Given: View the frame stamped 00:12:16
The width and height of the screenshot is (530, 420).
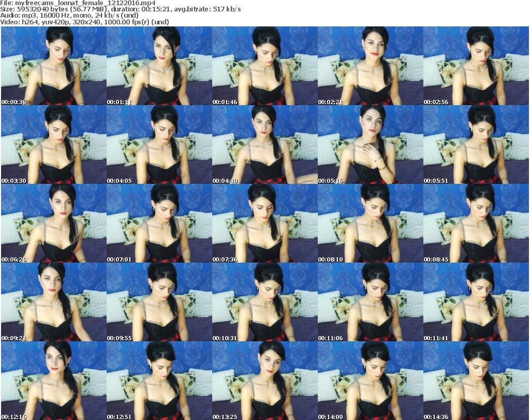Looking at the screenshot, I should click(54, 381).
